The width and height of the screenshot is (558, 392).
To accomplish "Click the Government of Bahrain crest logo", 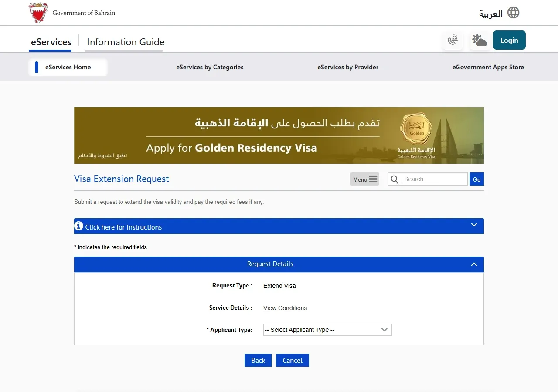I will (38, 13).
